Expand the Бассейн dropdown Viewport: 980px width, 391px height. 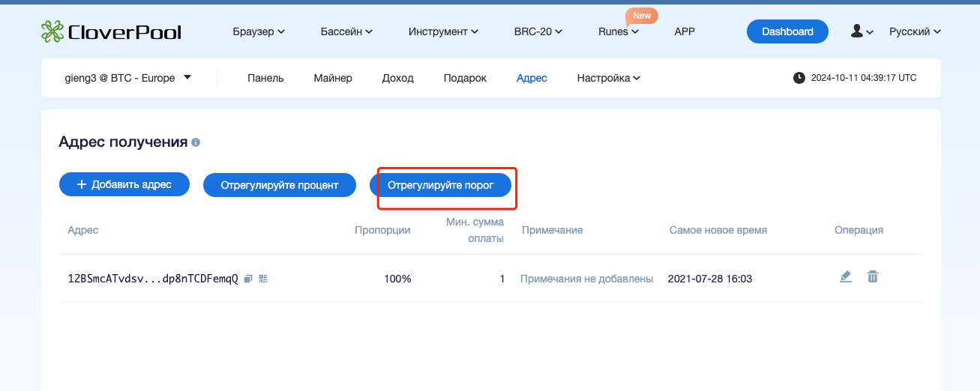pos(346,31)
